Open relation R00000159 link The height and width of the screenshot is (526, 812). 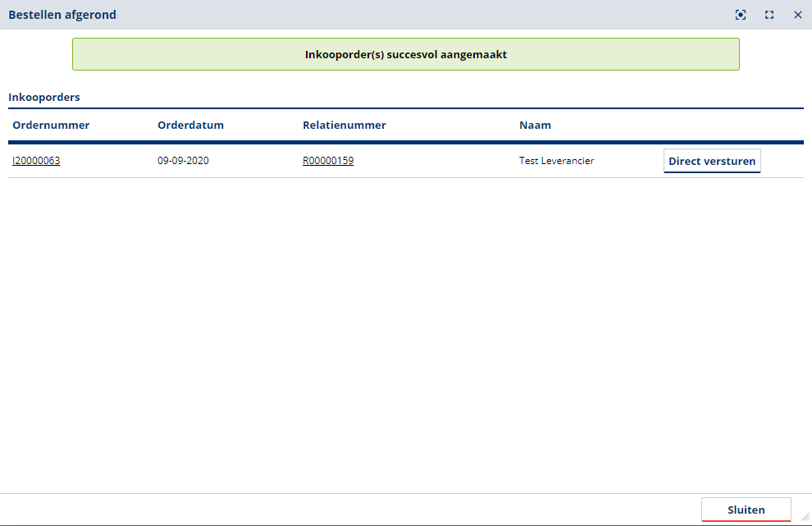328,161
